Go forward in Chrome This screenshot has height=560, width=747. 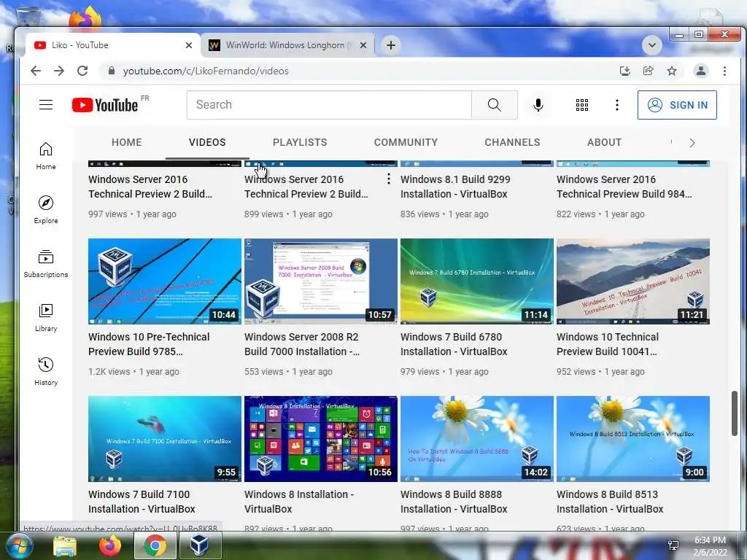tap(59, 71)
